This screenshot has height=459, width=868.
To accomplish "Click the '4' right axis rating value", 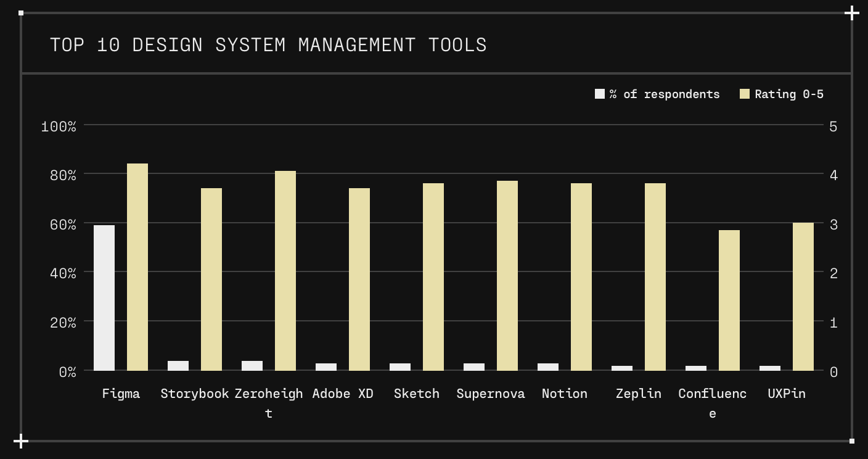I will point(833,175).
